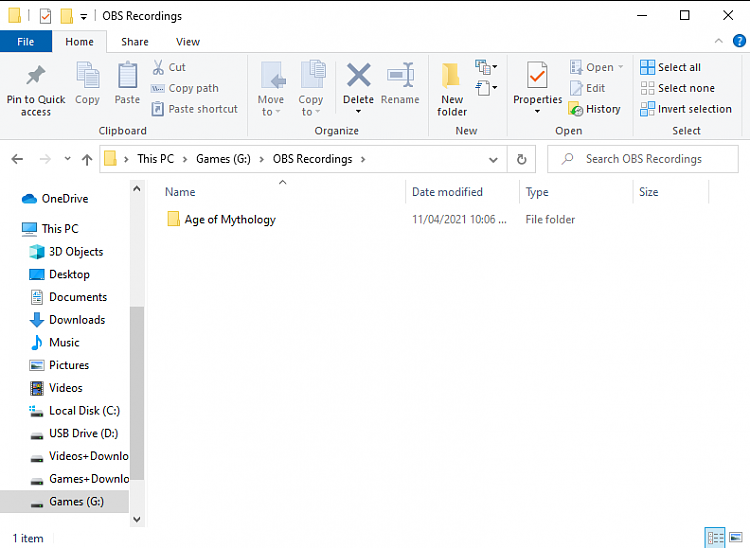
Task: Open the Easy access dropdown
Action: (x=486, y=88)
